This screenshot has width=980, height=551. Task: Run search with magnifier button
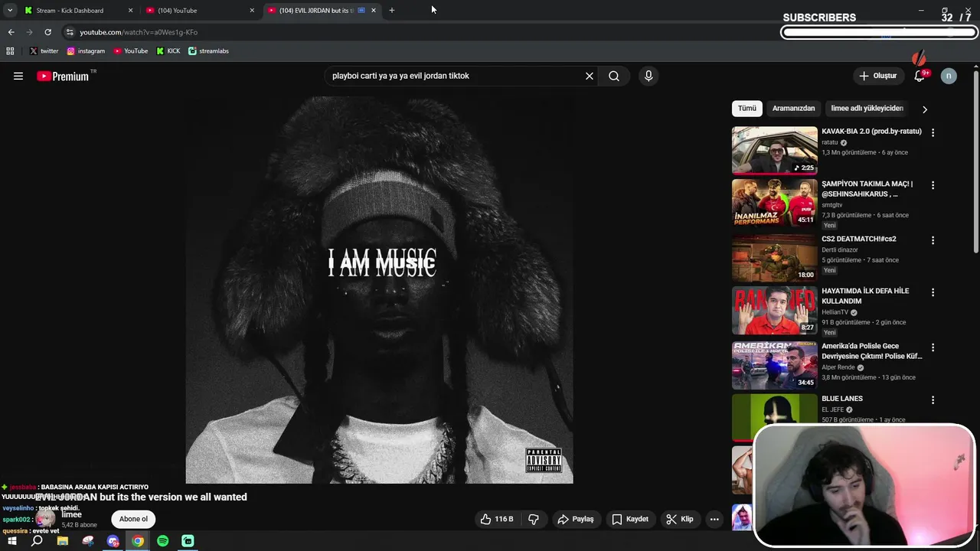point(614,76)
